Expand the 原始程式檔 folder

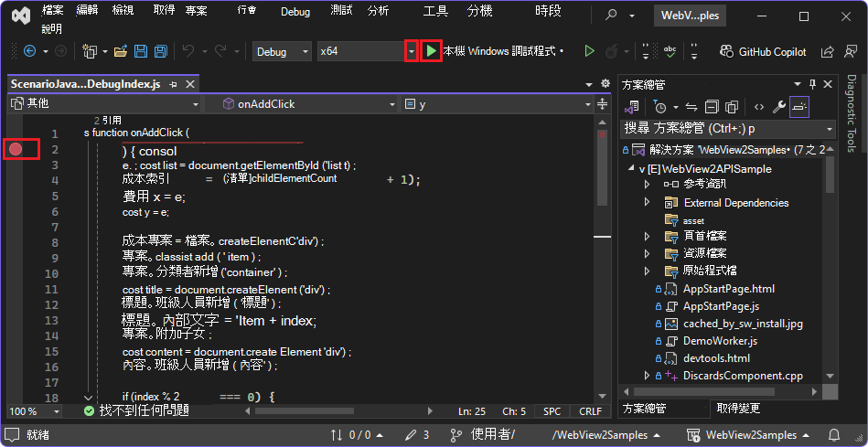(x=648, y=271)
